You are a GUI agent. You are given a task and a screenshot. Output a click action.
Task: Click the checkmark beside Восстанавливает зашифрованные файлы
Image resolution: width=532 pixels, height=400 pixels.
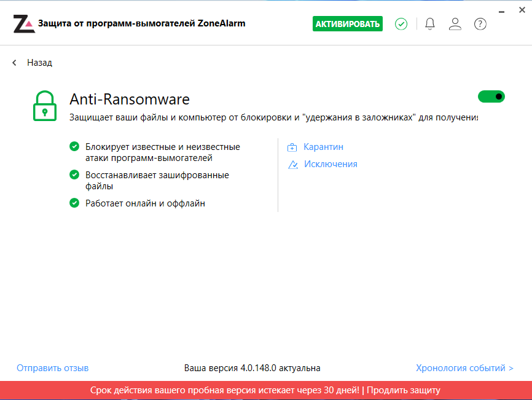[x=74, y=175]
